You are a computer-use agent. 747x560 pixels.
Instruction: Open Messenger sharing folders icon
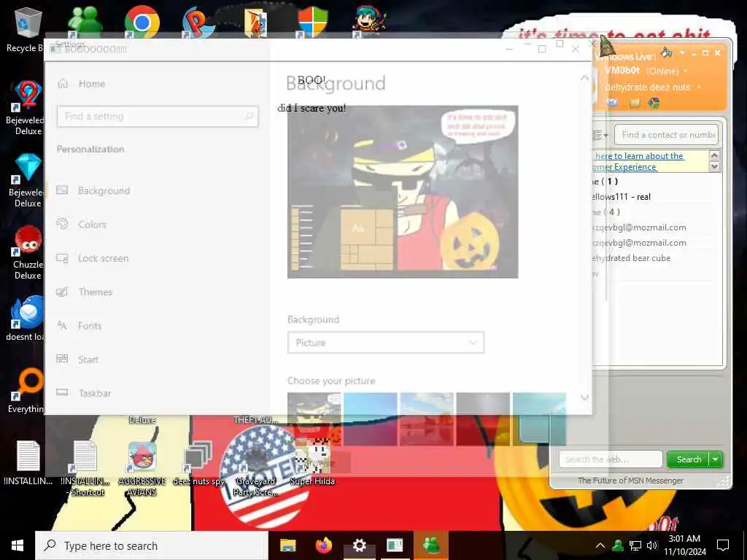[634, 103]
